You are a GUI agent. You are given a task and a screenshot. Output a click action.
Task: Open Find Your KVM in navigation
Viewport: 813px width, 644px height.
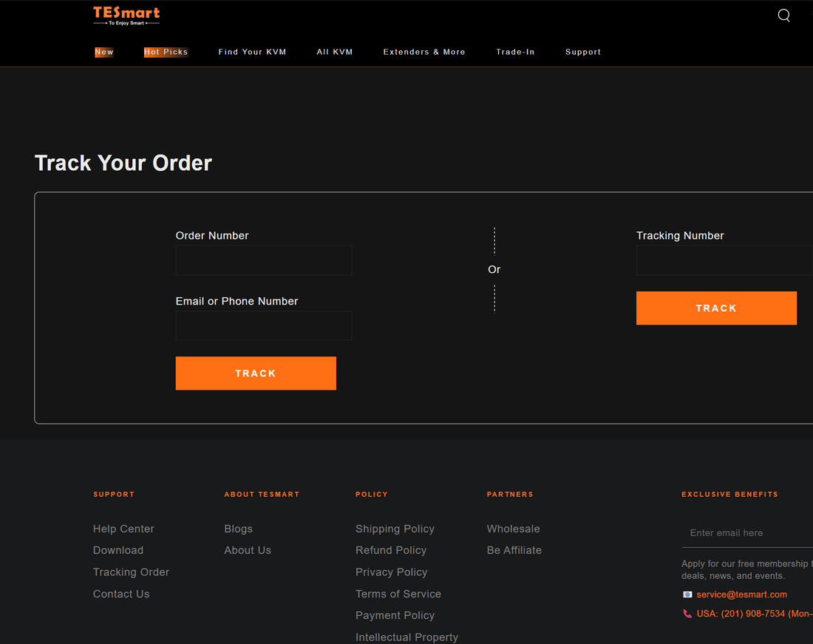(252, 52)
